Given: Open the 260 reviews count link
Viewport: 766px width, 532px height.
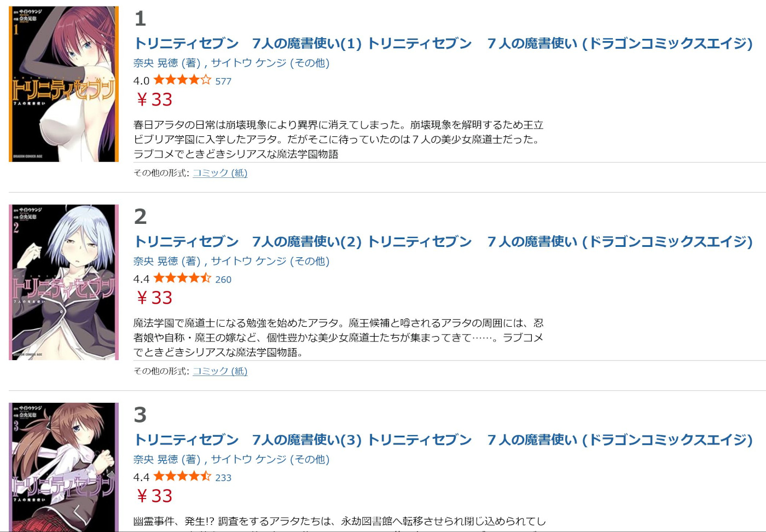Looking at the screenshot, I should coord(223,280).
